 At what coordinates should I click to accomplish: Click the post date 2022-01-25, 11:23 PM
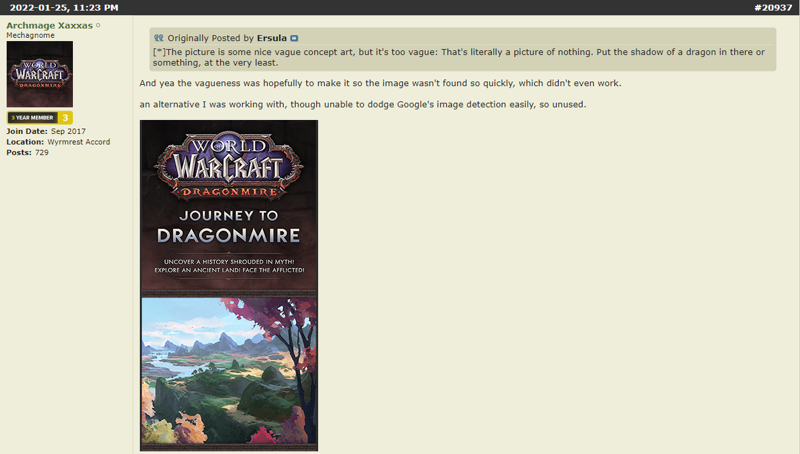pyautogui.click(x=64, y=8)
